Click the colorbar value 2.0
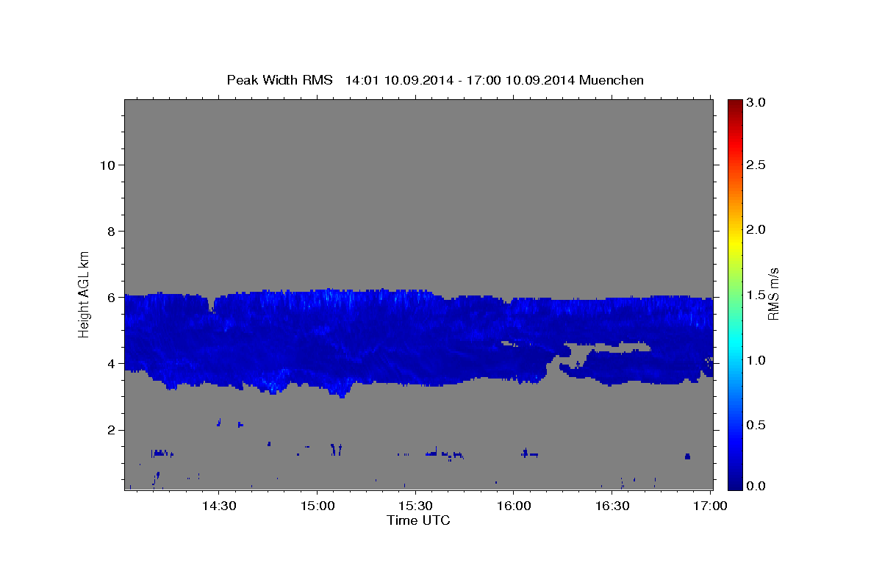The height and width of the screenshot is (588, 882). point(756,229)
